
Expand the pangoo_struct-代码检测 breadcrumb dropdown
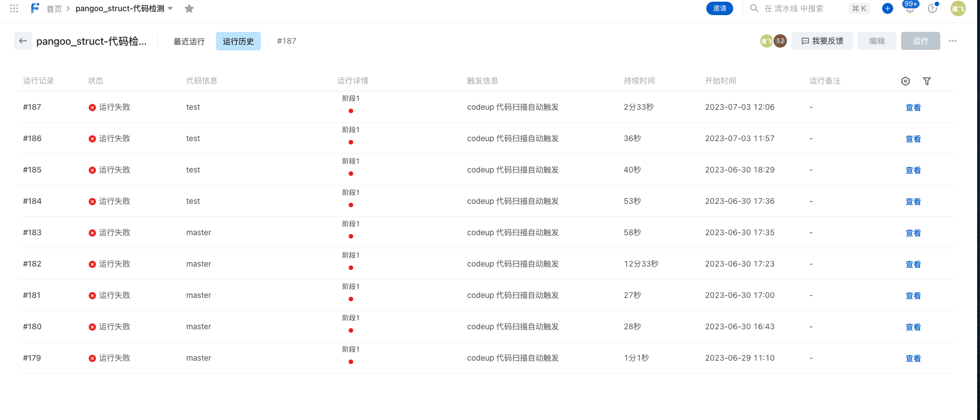tap(170, 8)
